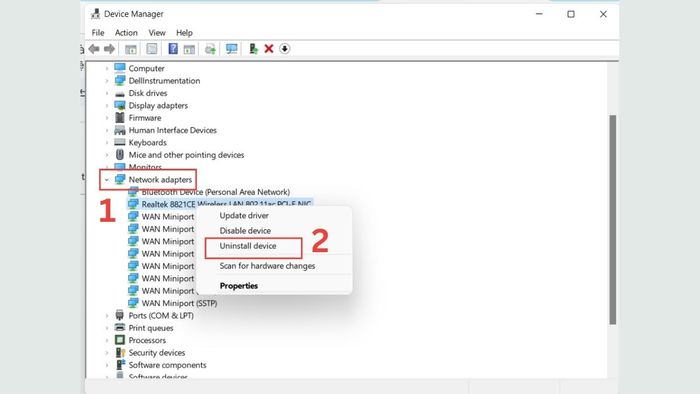
Task: Select the DellInstrumentation tree item
Action: (x=164, y=81)
